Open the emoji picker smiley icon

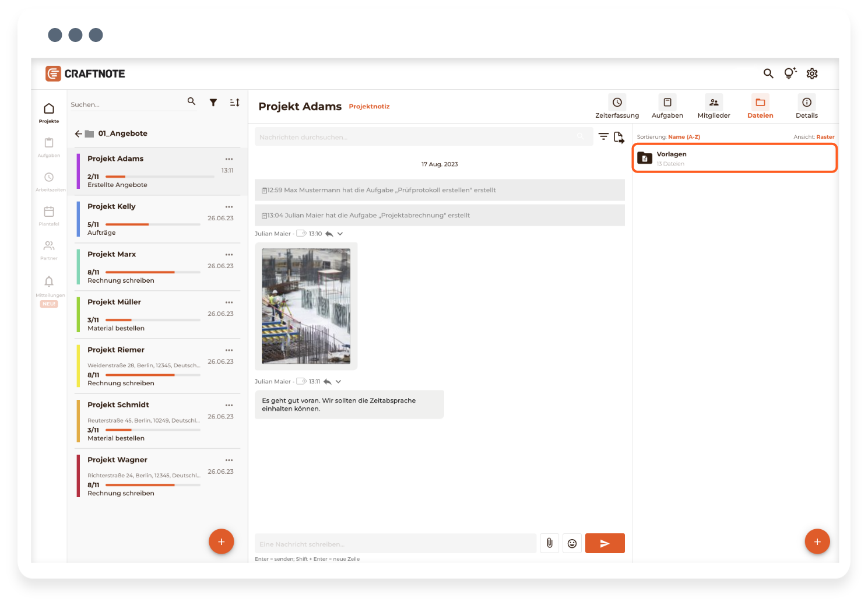click(572, 543)
